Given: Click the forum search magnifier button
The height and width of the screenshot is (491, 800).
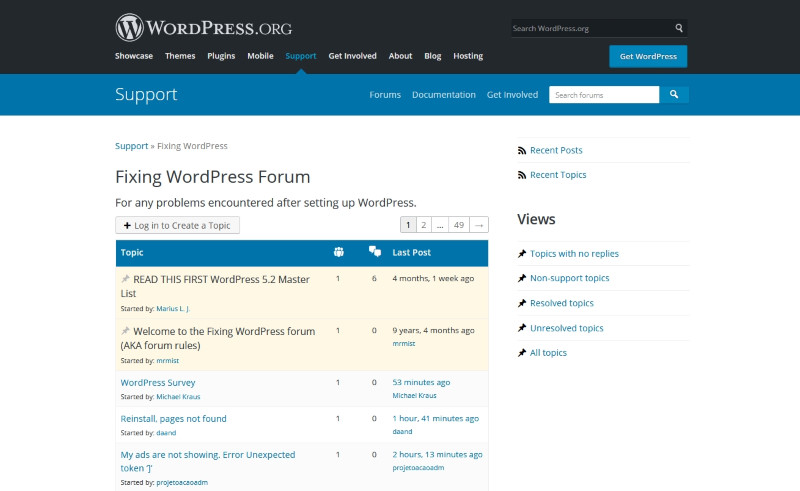Looking at the screenshot, I should (x=673, y=94).
